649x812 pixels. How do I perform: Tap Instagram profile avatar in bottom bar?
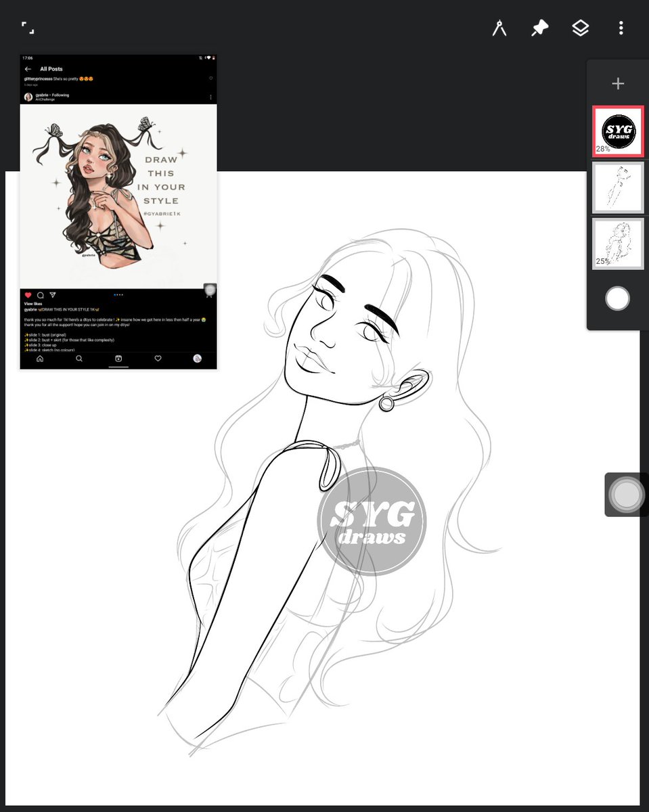pos(198,359)
